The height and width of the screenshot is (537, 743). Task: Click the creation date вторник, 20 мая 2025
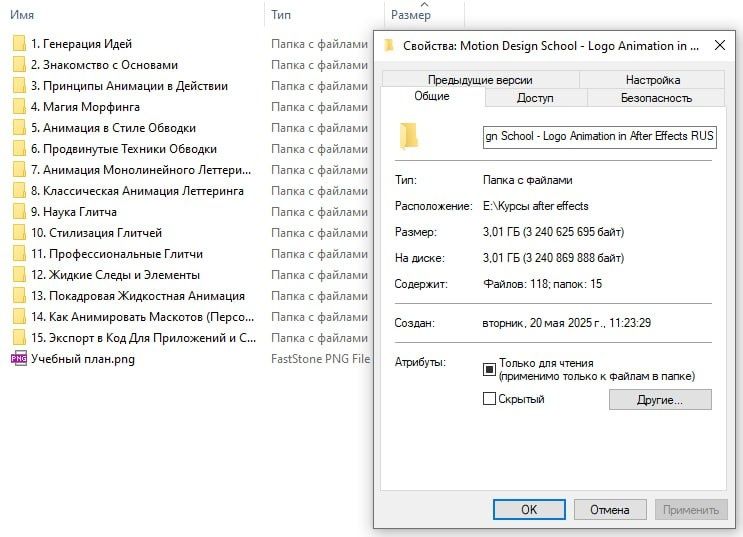coord(566,323)
